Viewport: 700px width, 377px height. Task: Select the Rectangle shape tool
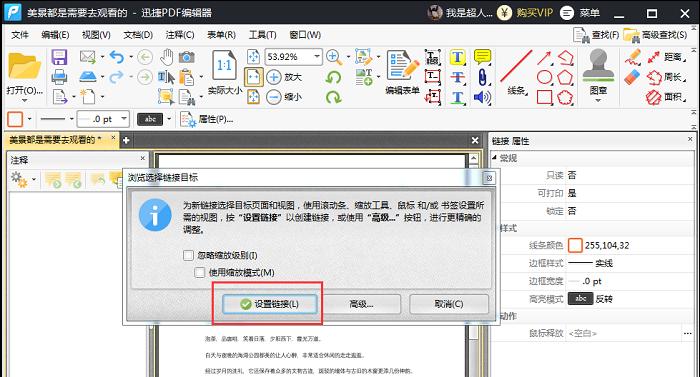pos(544,97)
